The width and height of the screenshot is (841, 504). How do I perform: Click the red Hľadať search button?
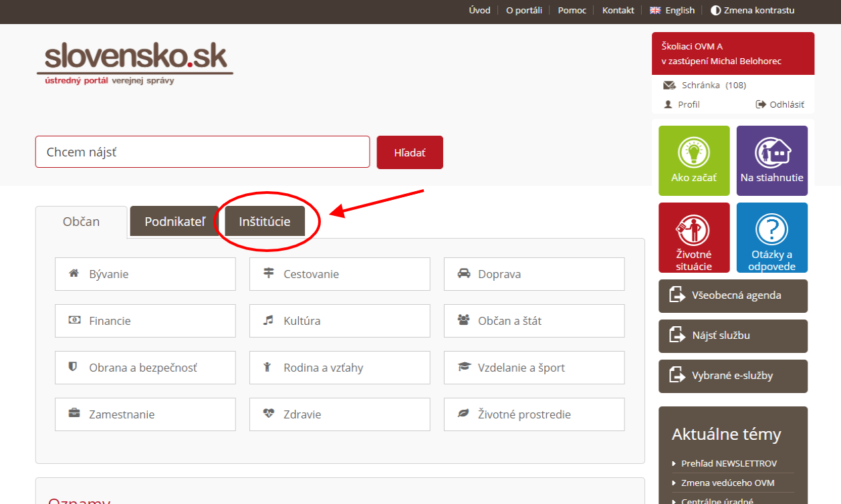tap(410, 152)
